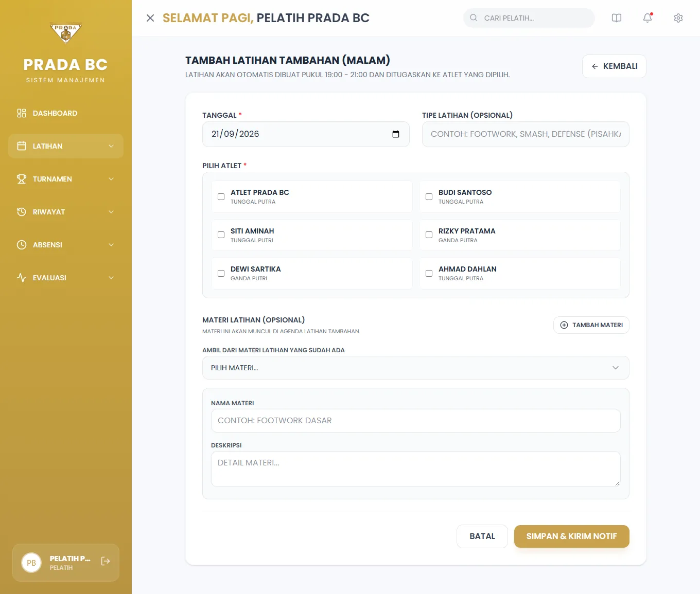Click the Evaluasi activity pulse icon
The height and width of the screenshot is (594, 700).
22,278
